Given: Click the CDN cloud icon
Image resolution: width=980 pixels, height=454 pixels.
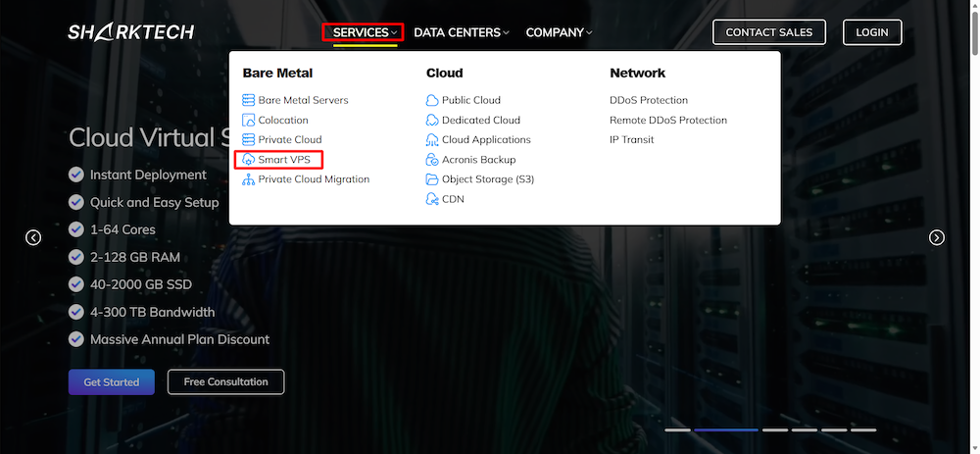Looking at the screenshot, I should [x=432, y=199].
